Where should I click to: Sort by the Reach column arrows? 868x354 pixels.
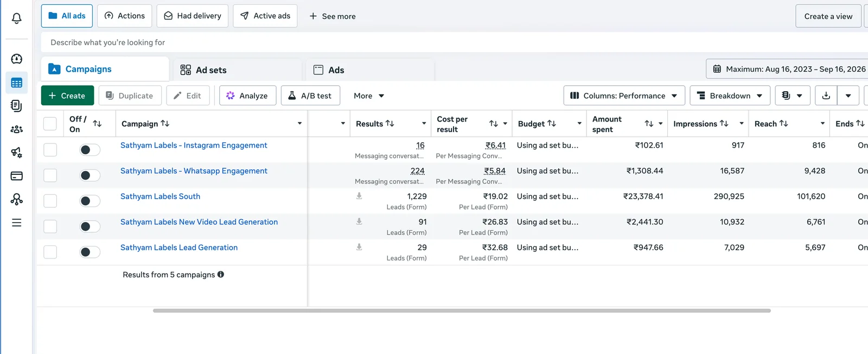[783, 124]
